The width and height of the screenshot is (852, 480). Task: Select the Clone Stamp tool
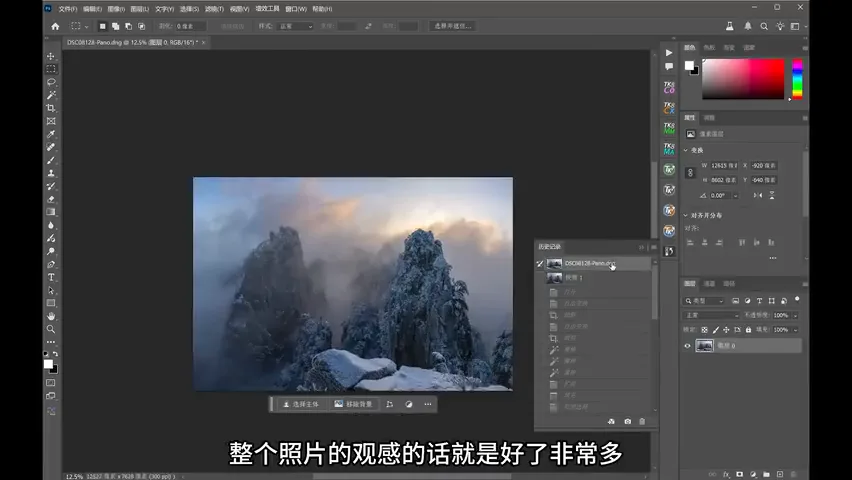point(51,173)
